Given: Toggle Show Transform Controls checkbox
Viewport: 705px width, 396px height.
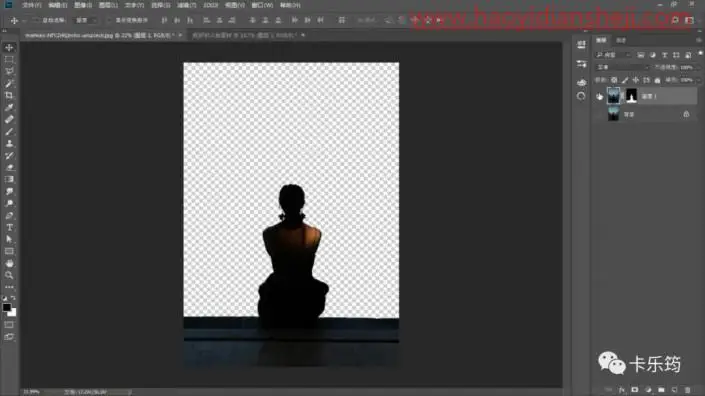Looking at the screenshot, I should coord(108,20).
